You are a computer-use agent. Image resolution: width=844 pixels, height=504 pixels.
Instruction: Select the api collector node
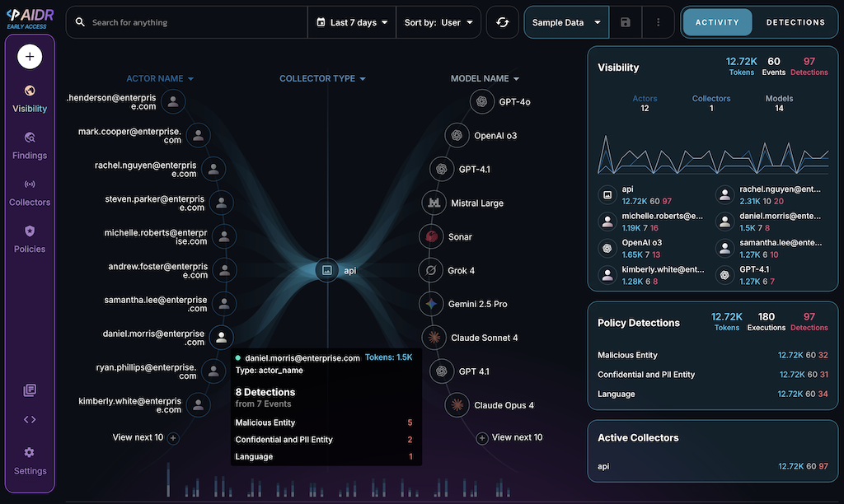(327, 269)
